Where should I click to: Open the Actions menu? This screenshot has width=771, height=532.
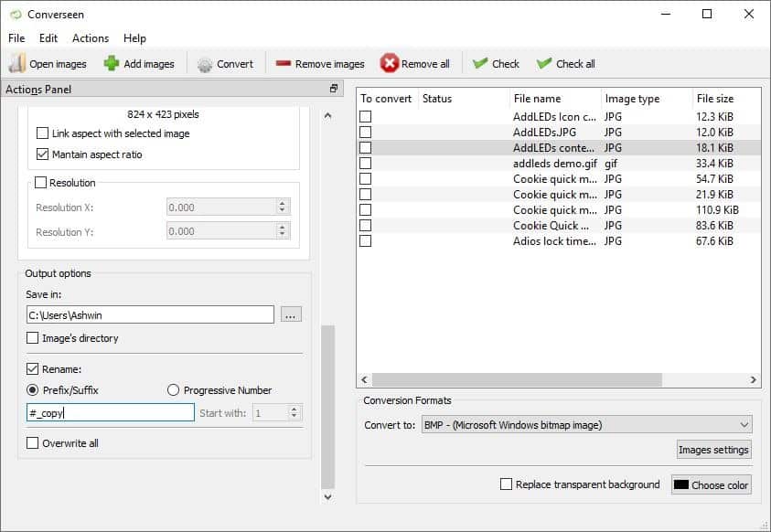tap(91, 38)
